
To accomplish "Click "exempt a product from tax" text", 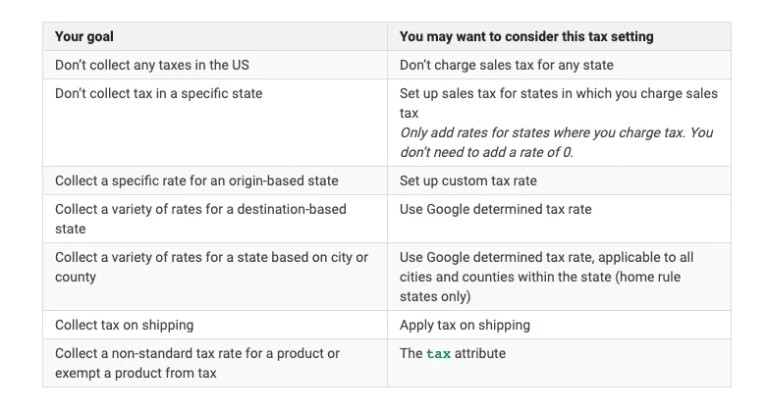I will 134,373.
